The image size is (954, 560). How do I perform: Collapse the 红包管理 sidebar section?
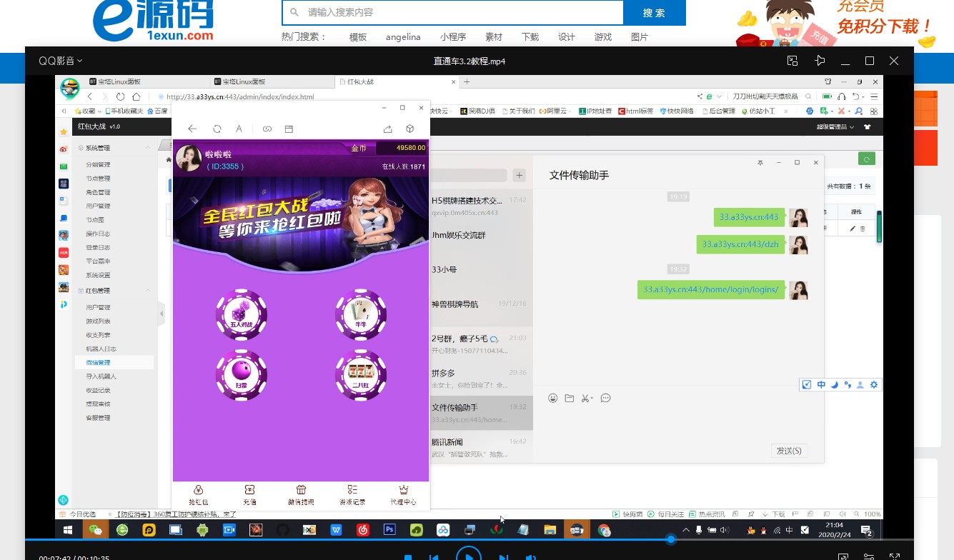pos(148,291)
